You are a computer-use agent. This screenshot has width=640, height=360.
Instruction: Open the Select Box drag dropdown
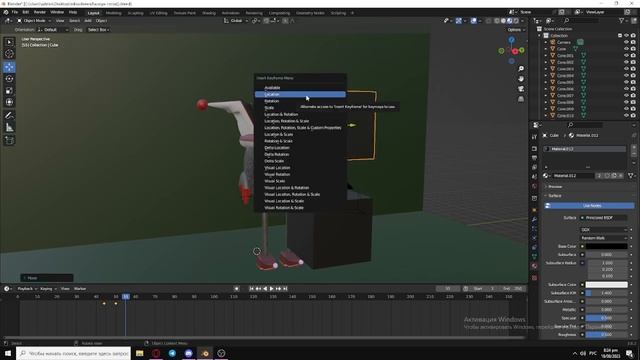pyautogui.click(x=98, y=30)
